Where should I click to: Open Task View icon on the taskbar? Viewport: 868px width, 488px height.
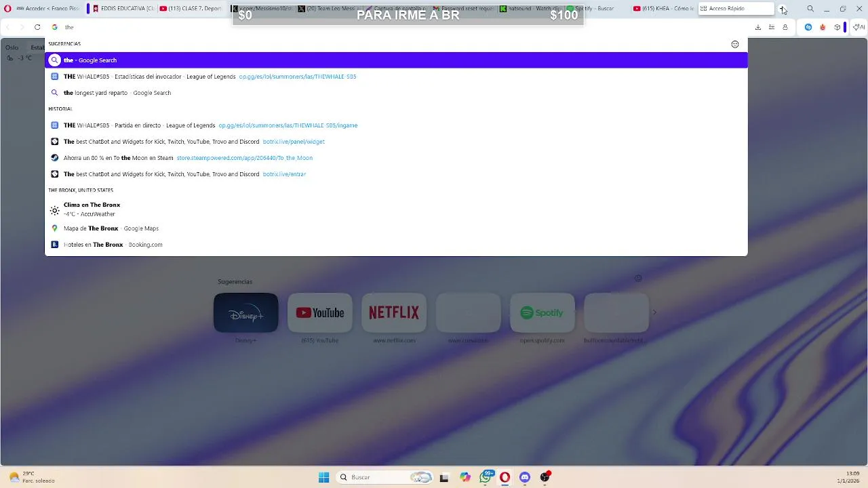click(x=444, y=477)
